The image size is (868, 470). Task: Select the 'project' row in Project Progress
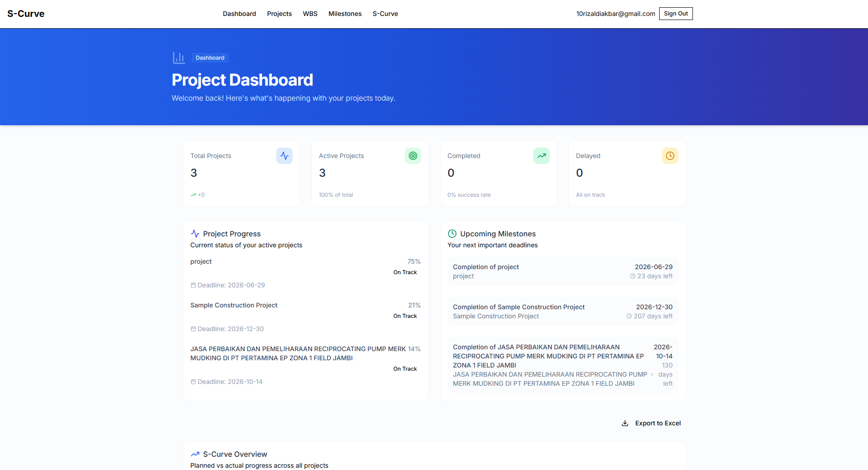[x=305, y=273]
